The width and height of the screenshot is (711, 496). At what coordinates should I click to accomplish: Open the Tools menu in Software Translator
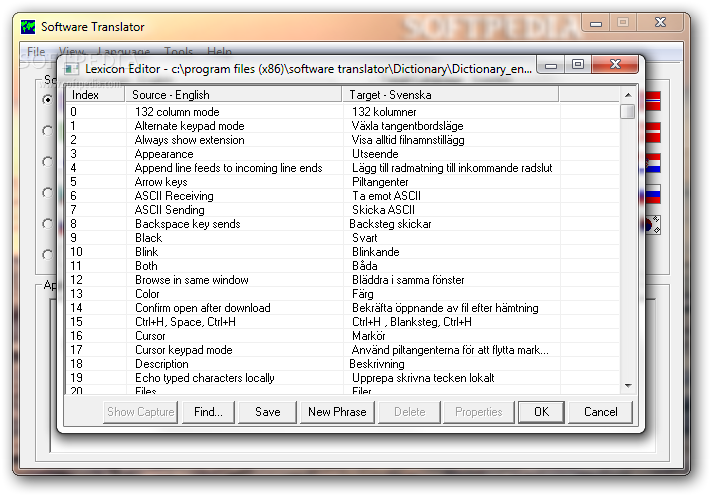click(x=178, y=52)
